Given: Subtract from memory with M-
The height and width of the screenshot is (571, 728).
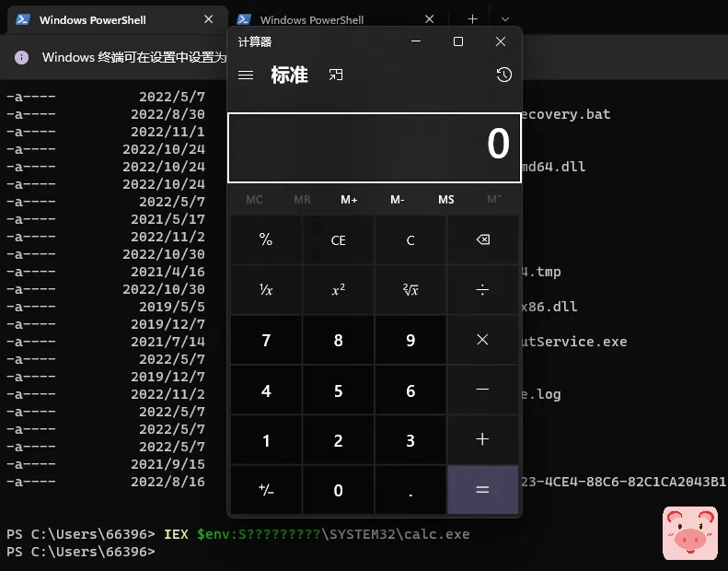Looking at the screenshot, I should [398, 200].
